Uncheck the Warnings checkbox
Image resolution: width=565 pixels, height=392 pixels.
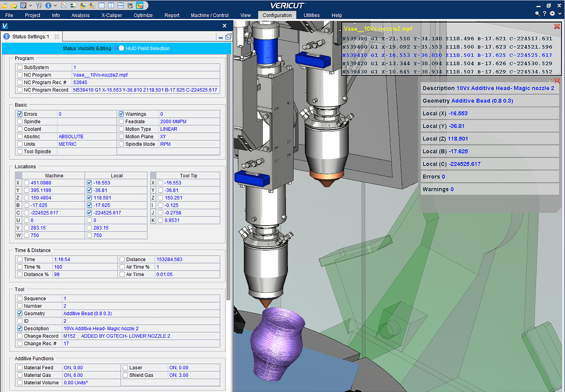point(121,114)
